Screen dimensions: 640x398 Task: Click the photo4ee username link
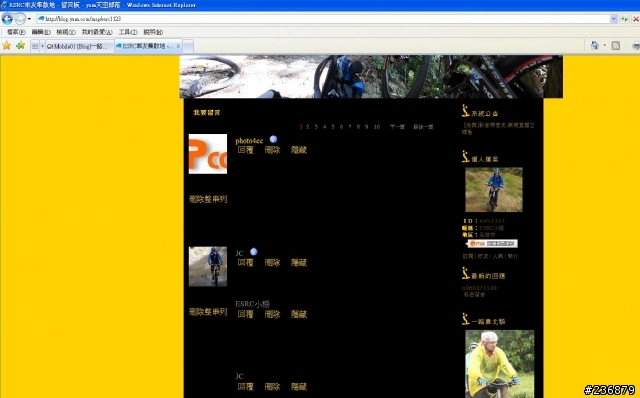pos(249,141)
